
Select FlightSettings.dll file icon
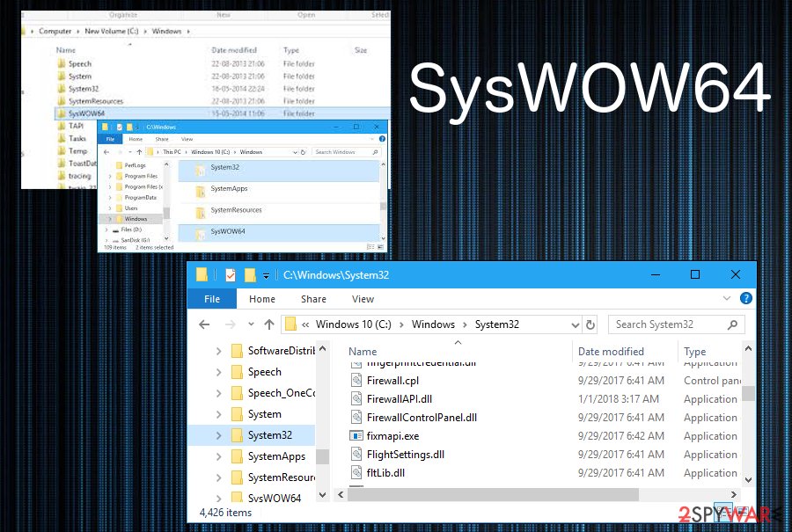(356, 455)
